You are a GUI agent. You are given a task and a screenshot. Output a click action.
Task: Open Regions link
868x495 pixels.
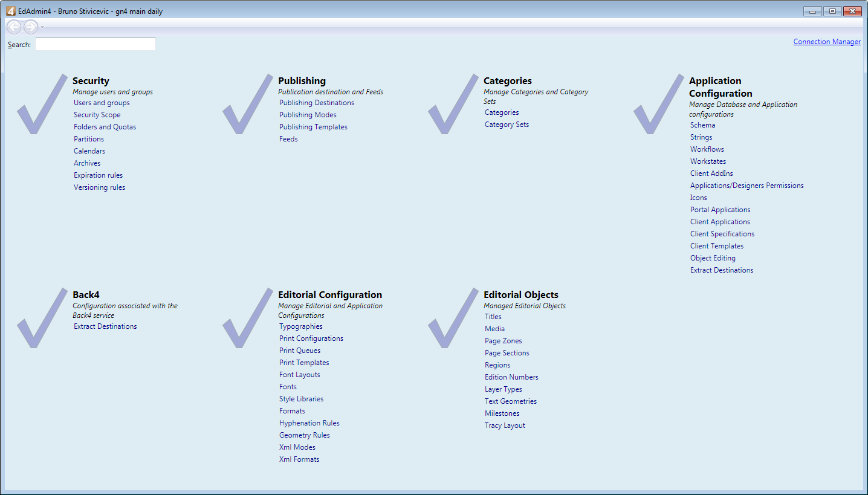[x=497, y=365]
